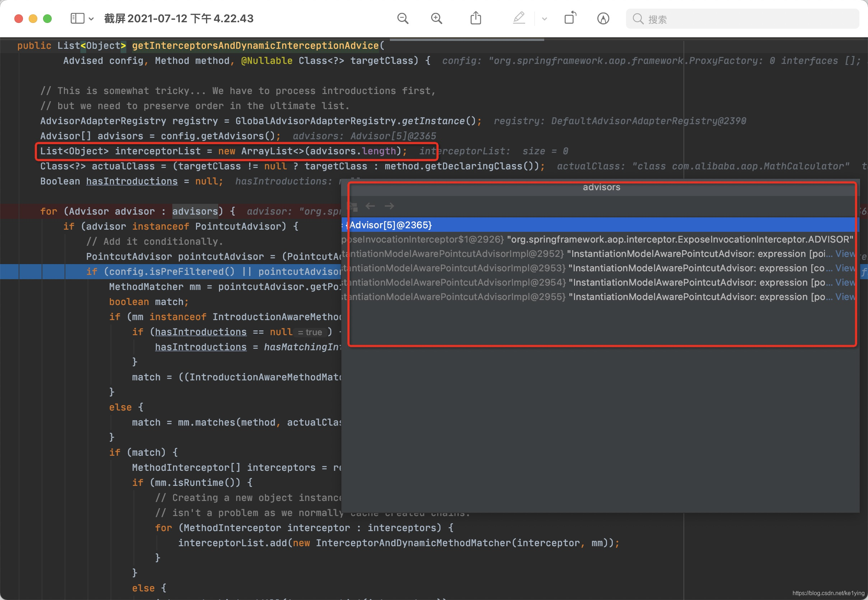The height and width of the screenshot is (600, 868).
Task: Click View link on @2953 advisor row
Action: click(845, 268)
